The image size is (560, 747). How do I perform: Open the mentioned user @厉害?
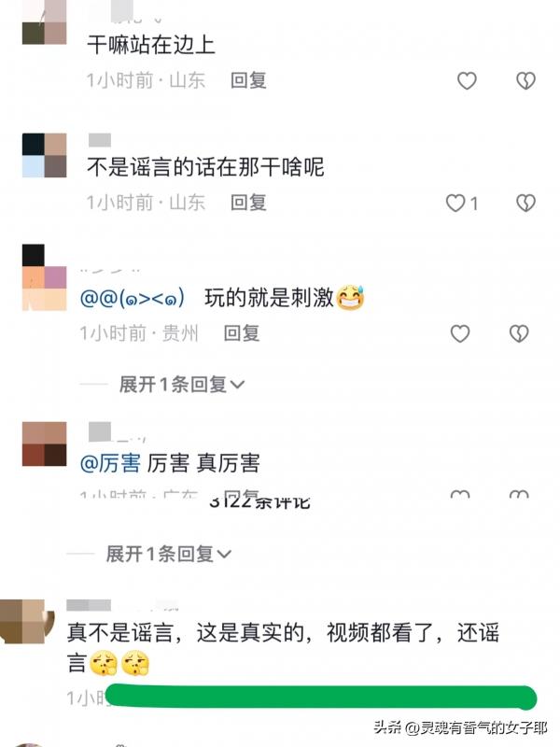coord(110,463)
